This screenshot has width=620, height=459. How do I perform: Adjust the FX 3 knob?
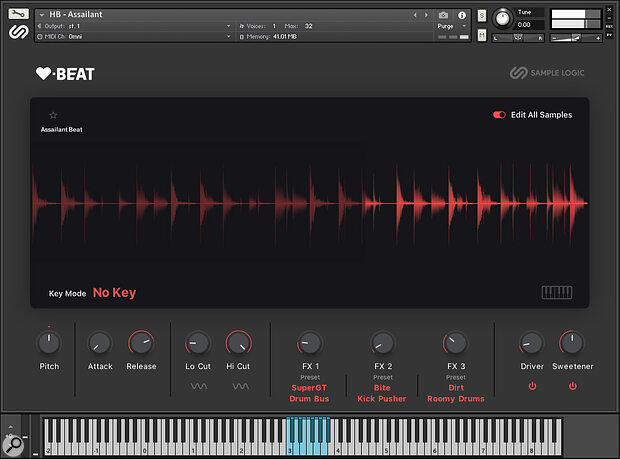pos(455,343)
